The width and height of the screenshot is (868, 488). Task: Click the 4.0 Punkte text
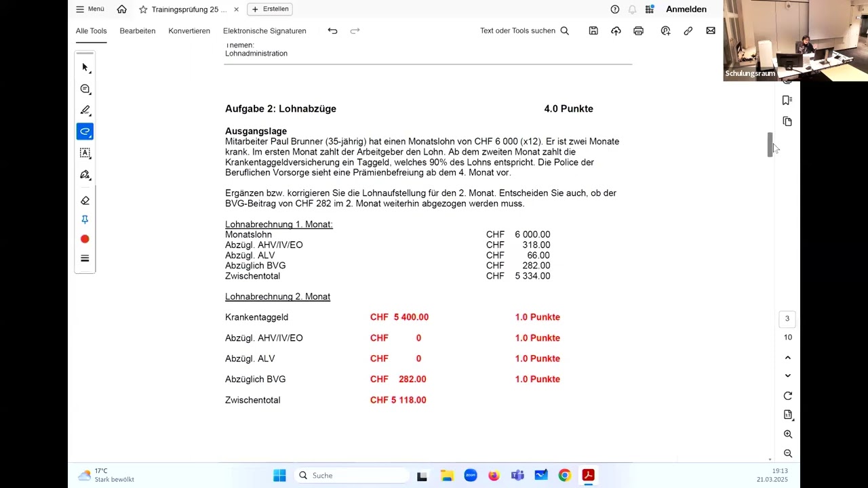568,108
